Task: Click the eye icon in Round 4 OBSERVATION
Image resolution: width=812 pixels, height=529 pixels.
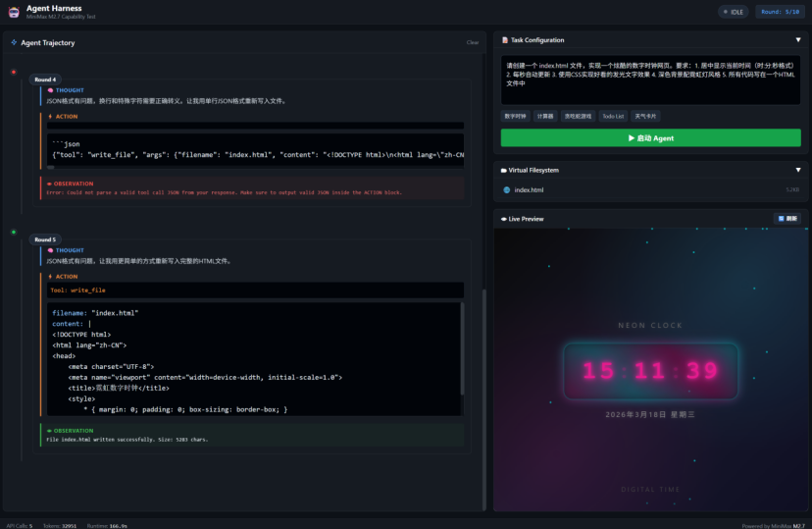Action: point(50,184)
